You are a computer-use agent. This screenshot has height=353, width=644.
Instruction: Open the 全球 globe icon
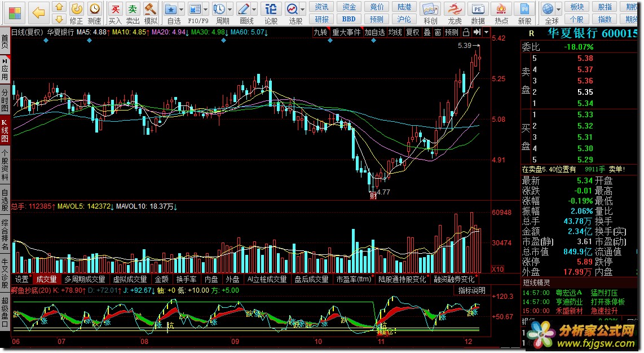point(548,8)
